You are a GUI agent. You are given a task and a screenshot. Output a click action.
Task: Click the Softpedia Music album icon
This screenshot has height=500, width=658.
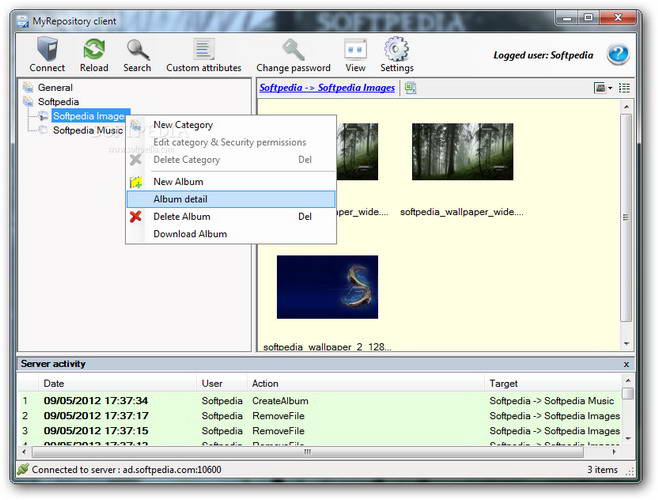click(x=43, y=130)
